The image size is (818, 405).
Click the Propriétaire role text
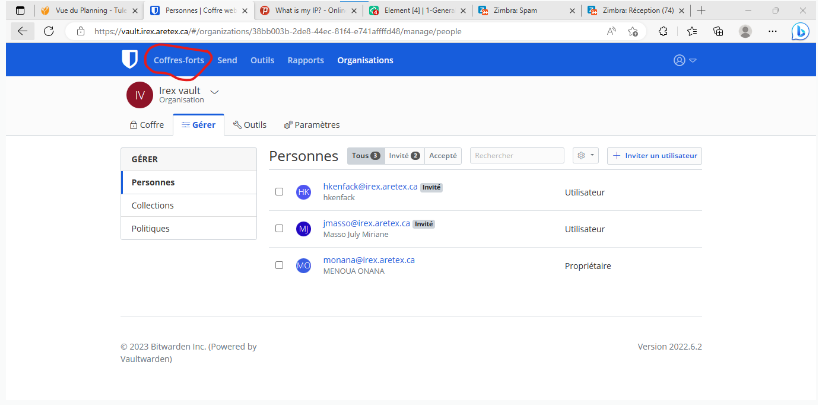point(588,266)
